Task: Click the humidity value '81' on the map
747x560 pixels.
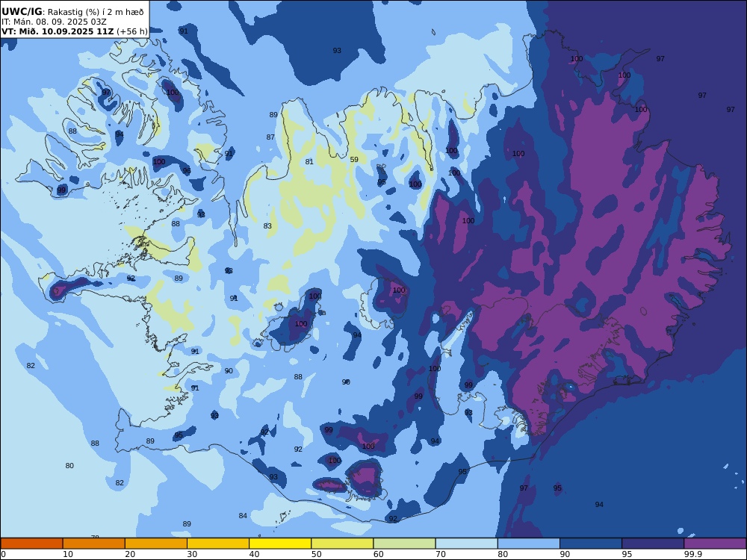Action: [x=309, y=162]
